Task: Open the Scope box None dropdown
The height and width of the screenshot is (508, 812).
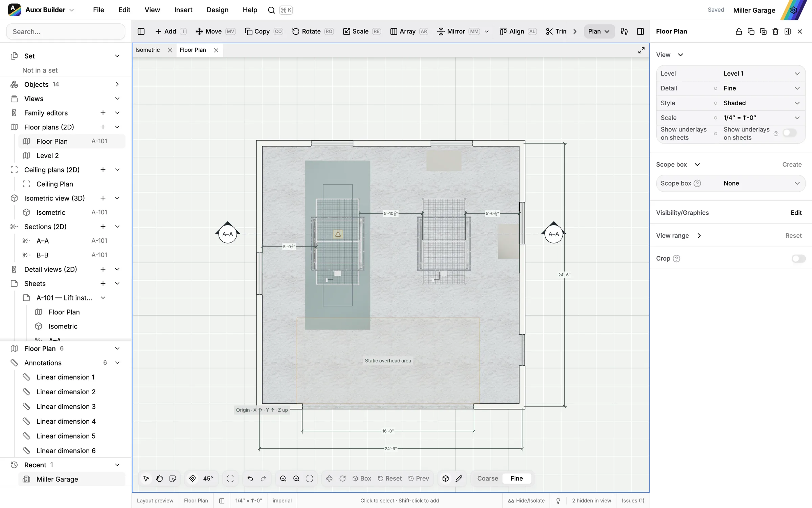Action: 762,183
